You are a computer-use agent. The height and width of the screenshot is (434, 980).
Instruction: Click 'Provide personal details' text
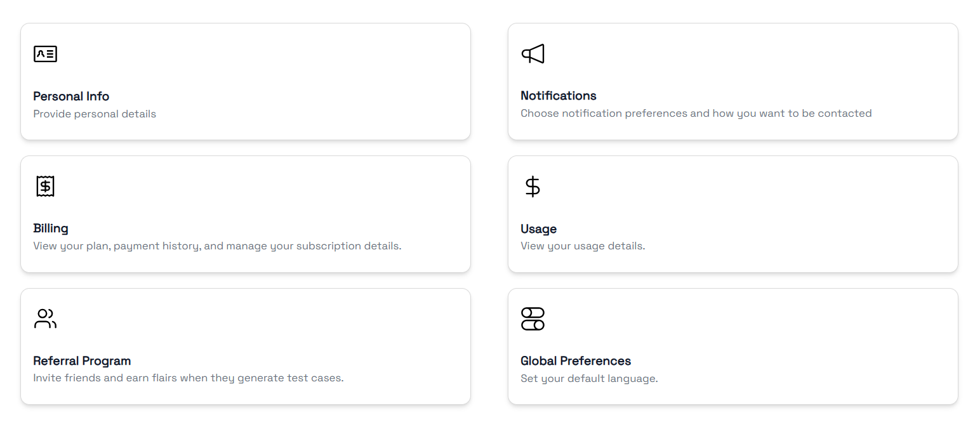click(x=95, y=114)
